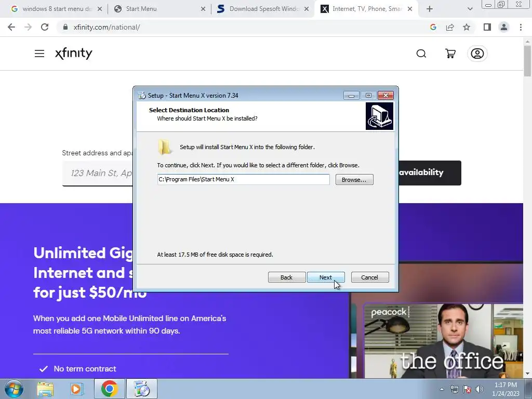Go forward in Chrome
The height and width of the screenshot is (399, 532).
click(28, 27)
